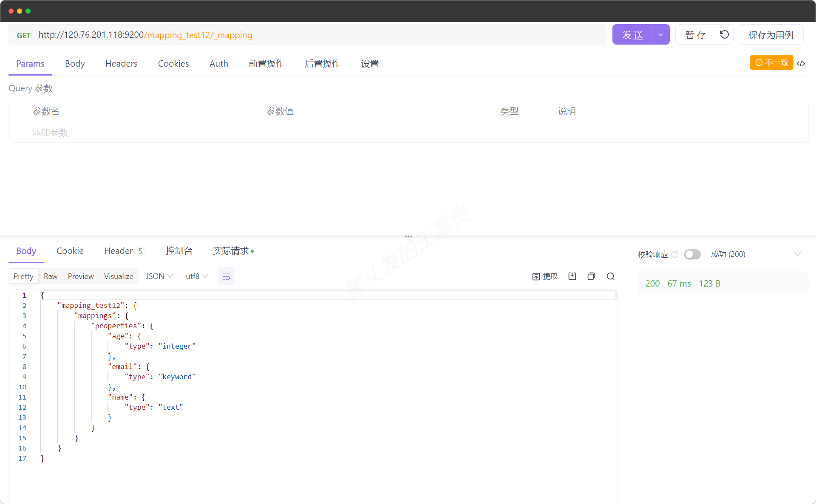
Task: Open the send button dropdown arrow
Action: pos(661,35)
